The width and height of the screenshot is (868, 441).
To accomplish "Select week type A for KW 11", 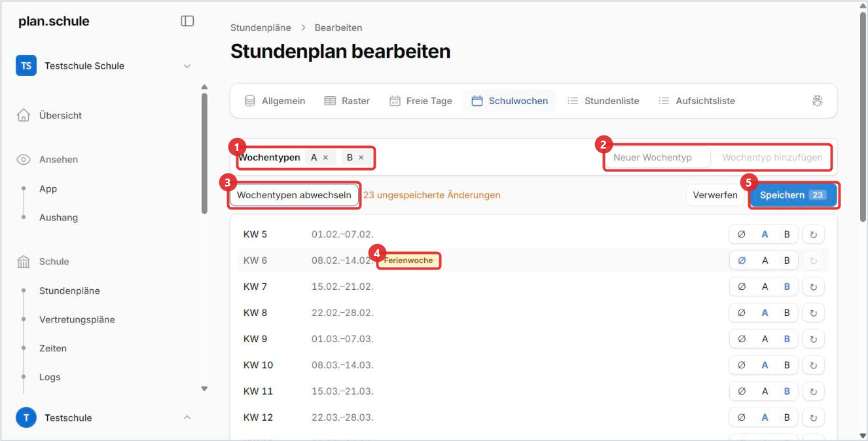I will pyautogui.click(x=765, y=391).
